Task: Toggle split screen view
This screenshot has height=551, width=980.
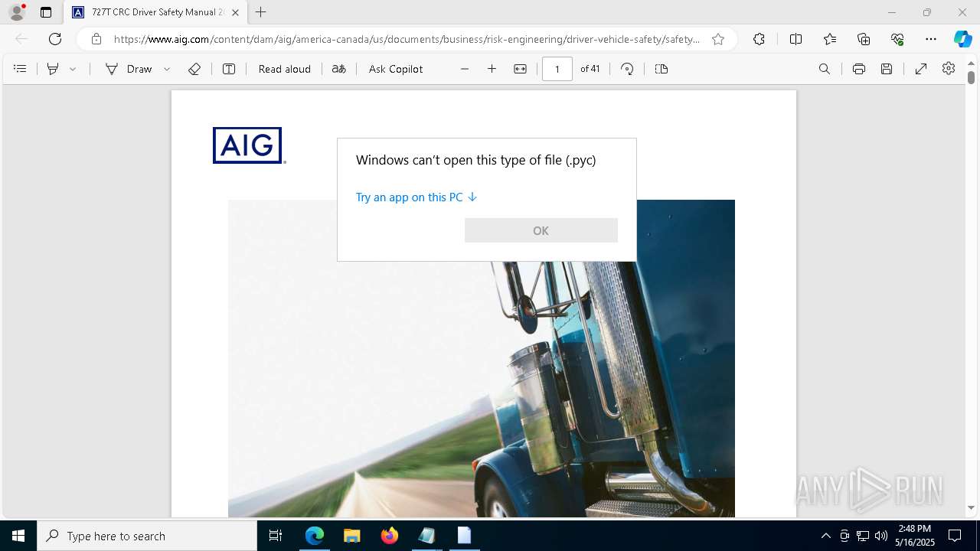Action: (795, 39)
